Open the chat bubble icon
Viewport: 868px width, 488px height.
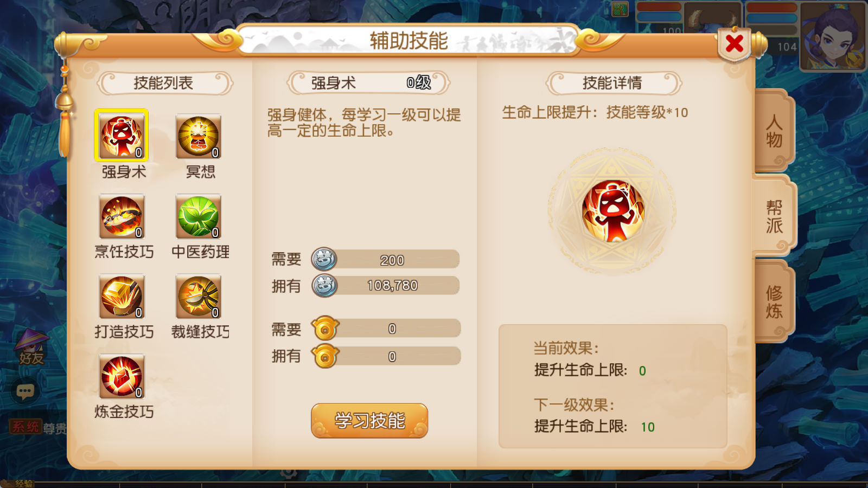click(x=25, y=391)
